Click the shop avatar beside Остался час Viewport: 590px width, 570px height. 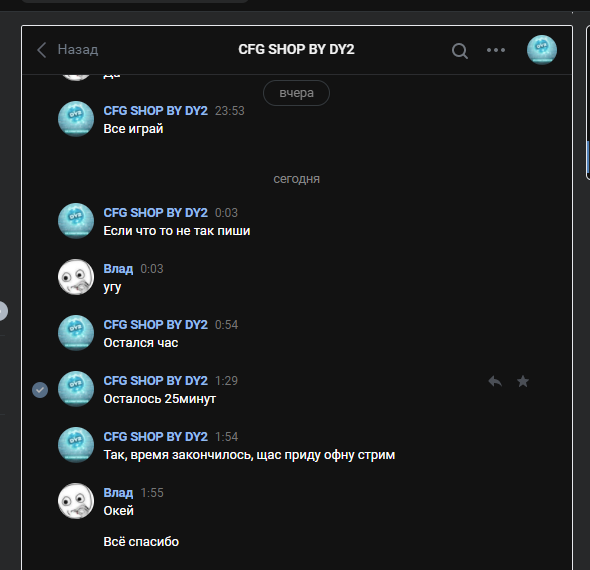(x=76, y=333)
